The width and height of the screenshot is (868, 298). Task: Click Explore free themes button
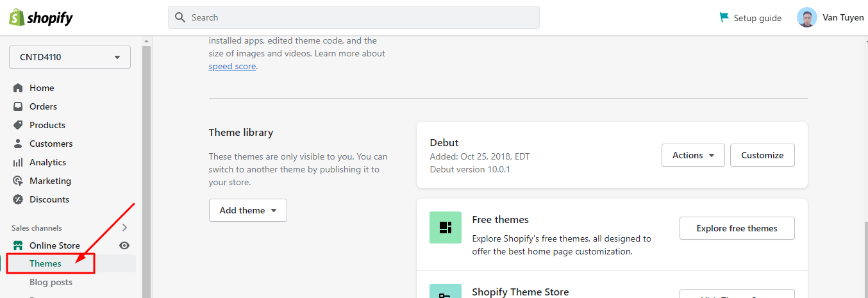click(x=737, y=228)
